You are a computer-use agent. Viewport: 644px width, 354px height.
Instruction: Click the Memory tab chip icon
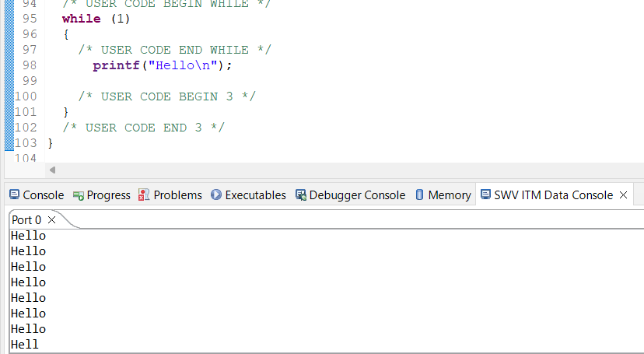[419, 195]
